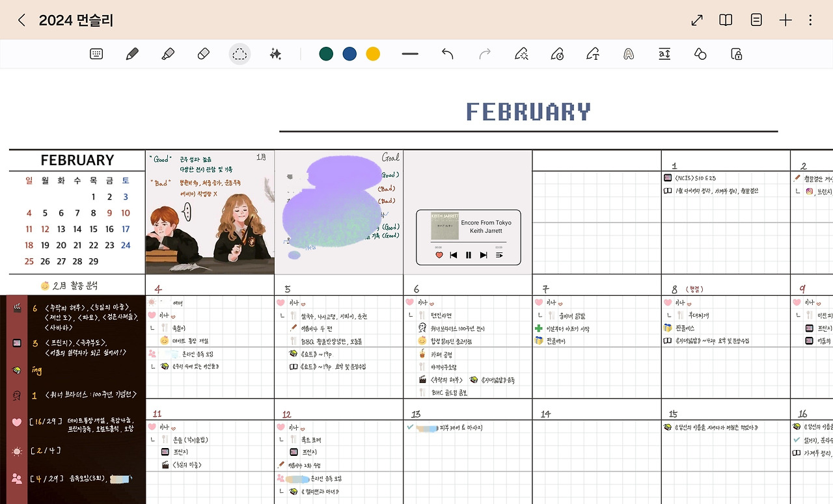This screenshot has height=504, width=833.
Task: Select the Highlighter tool
Action: (168, 54)
